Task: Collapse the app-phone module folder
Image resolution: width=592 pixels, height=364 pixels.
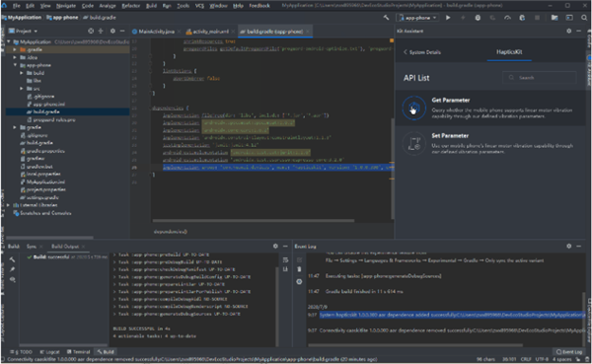Action: pyautogui.click(x=15, y=65)
